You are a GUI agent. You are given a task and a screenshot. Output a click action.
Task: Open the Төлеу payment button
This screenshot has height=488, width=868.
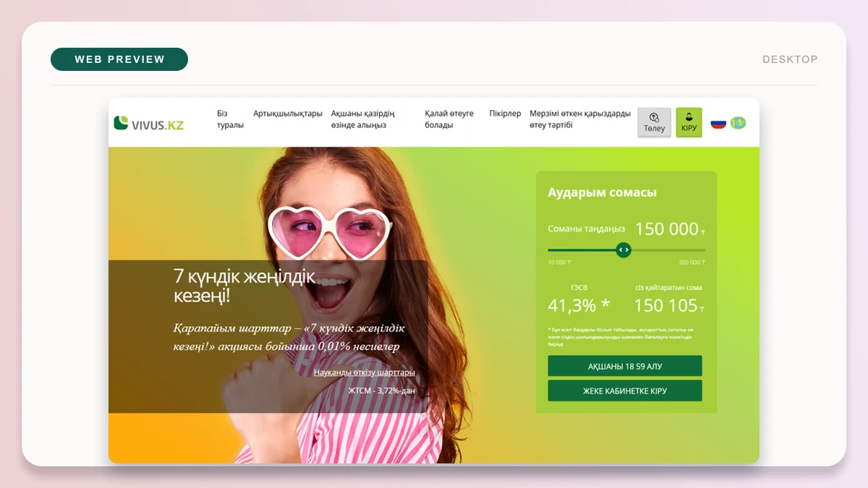[654, 123]
